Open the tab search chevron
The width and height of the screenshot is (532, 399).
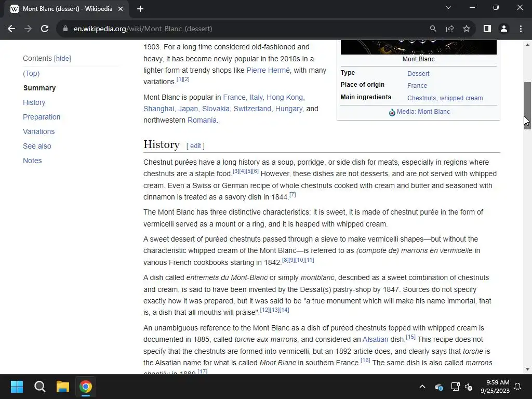(448, 7)
